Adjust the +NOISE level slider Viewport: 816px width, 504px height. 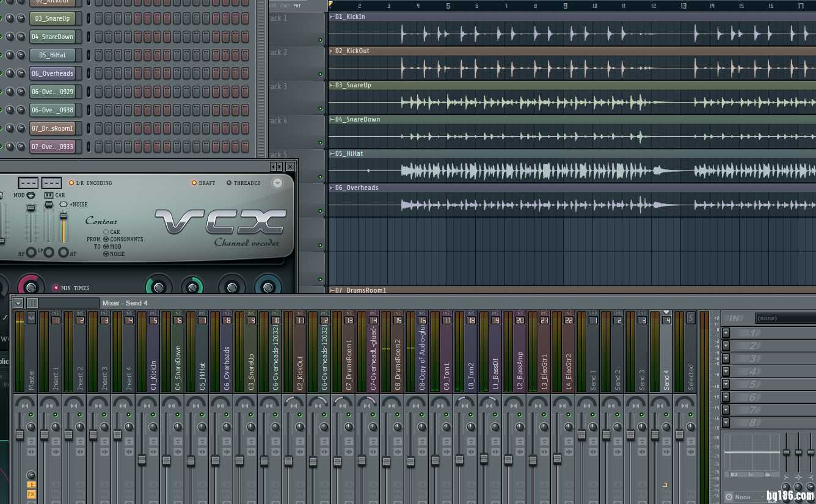click(x=63, y=216)
